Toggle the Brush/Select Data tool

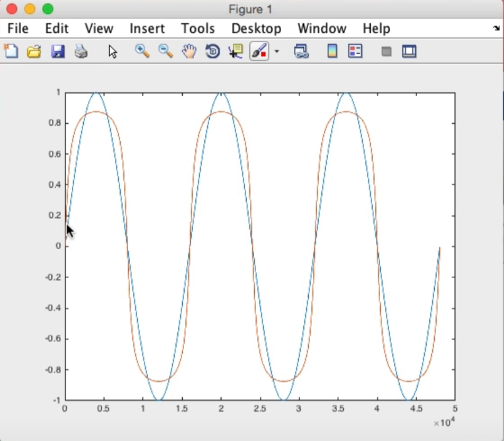[259, 51]
